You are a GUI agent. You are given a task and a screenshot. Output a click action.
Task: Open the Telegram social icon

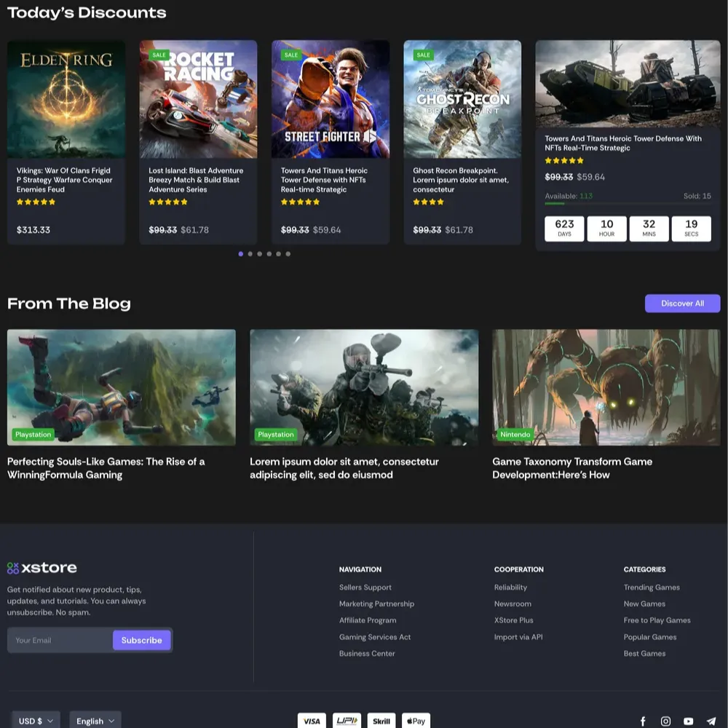pyautogui.click(x=711, y=721)
